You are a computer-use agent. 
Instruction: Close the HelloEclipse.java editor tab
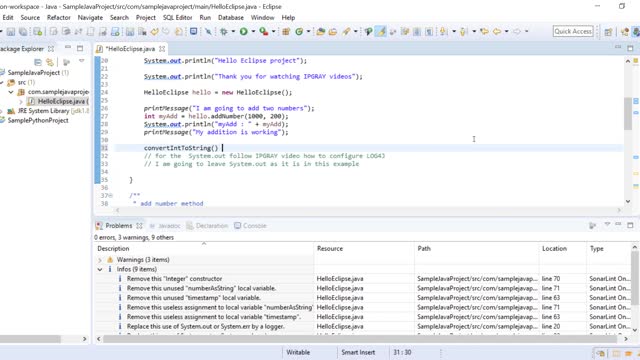point(162,49)
